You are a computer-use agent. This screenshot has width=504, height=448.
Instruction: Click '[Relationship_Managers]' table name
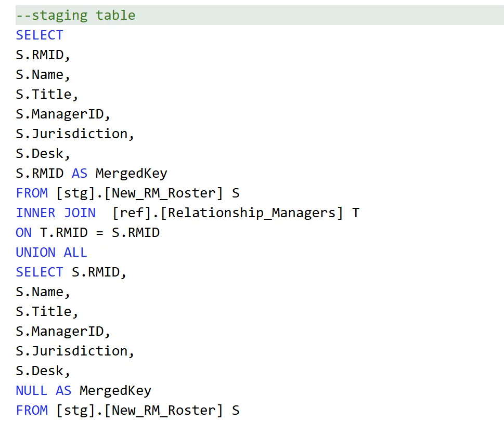click(x=252, y=213)
